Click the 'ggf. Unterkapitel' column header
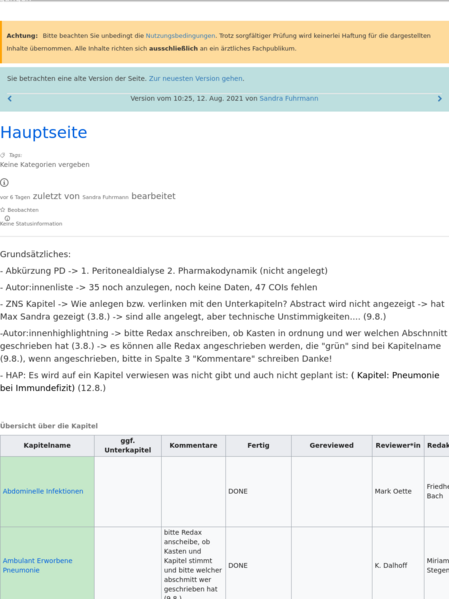The height and width of the screenshot is (599, 449). pos(128,445)
